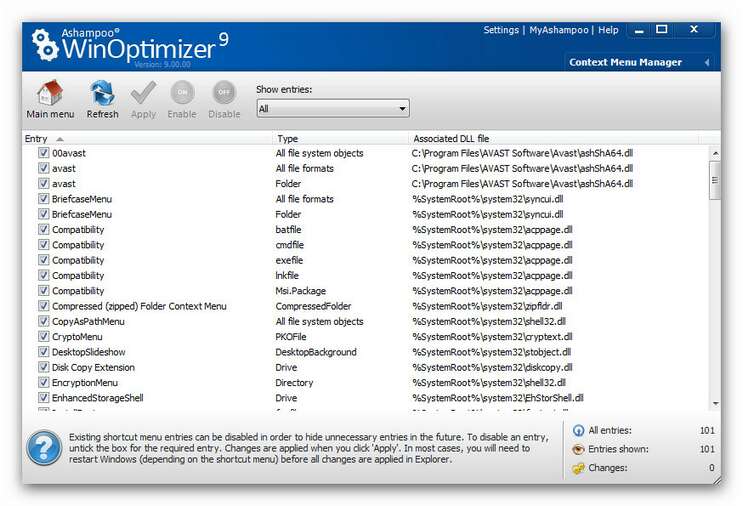Viewport: 743px width, 506px height.
Task: Open Settings in the title bar
Action: point(501,30)
